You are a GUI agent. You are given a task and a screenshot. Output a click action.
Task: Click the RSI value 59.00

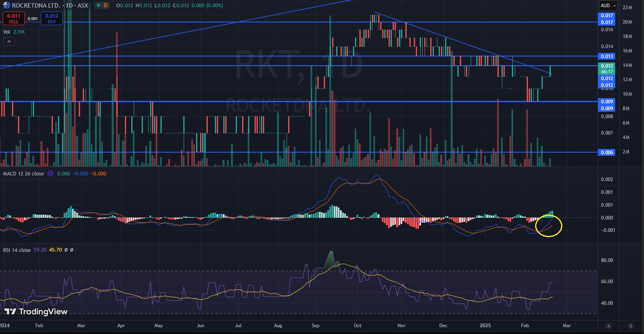(x=40, y=250)
